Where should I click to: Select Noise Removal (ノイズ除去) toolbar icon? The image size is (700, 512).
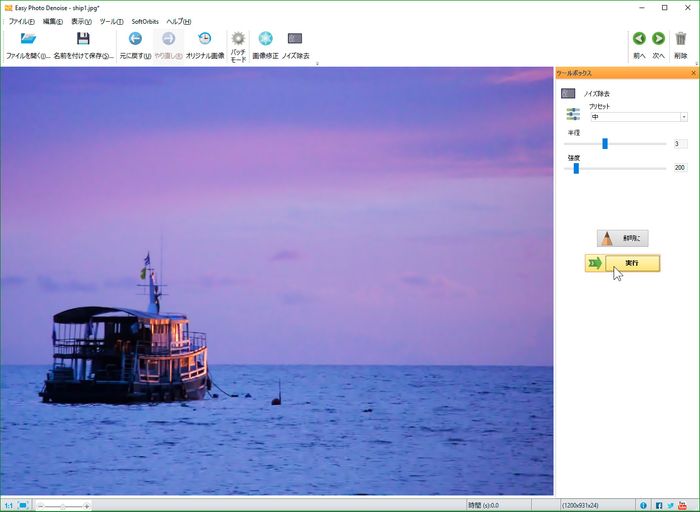click(x=295, y=39)
